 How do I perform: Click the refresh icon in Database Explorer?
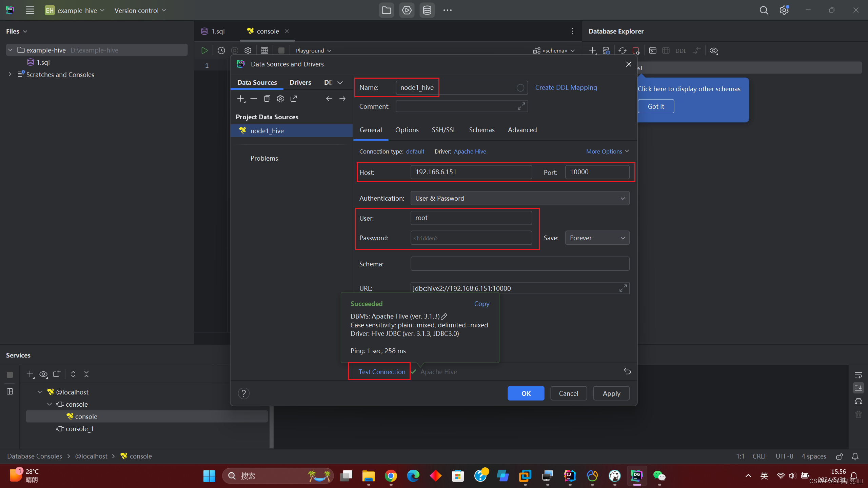point(622,50)
